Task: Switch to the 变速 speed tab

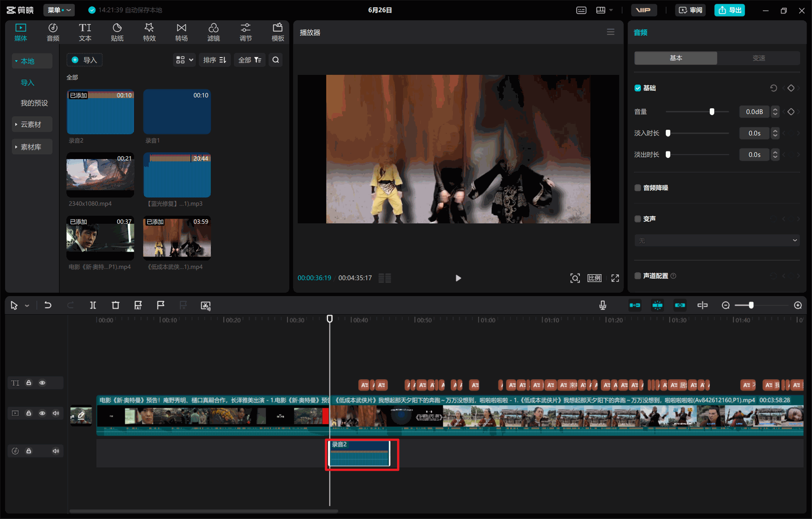Action: 759,58
